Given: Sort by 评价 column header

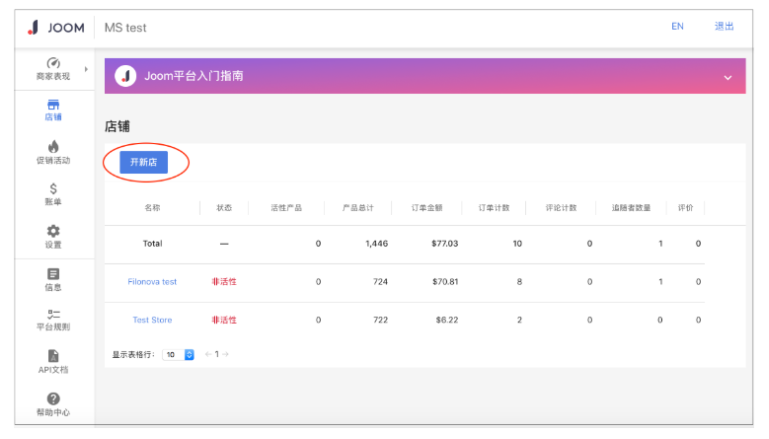Looking at the screenshot, I should point(686,208).
